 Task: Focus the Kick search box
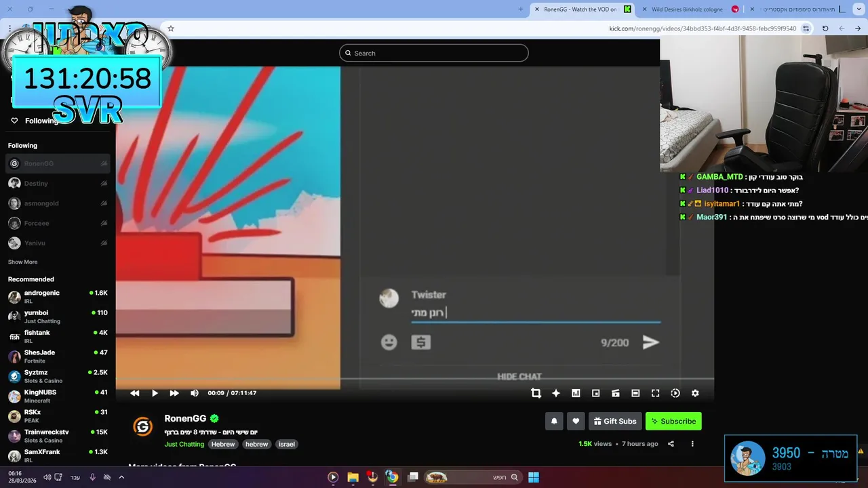tap(434, 53)
